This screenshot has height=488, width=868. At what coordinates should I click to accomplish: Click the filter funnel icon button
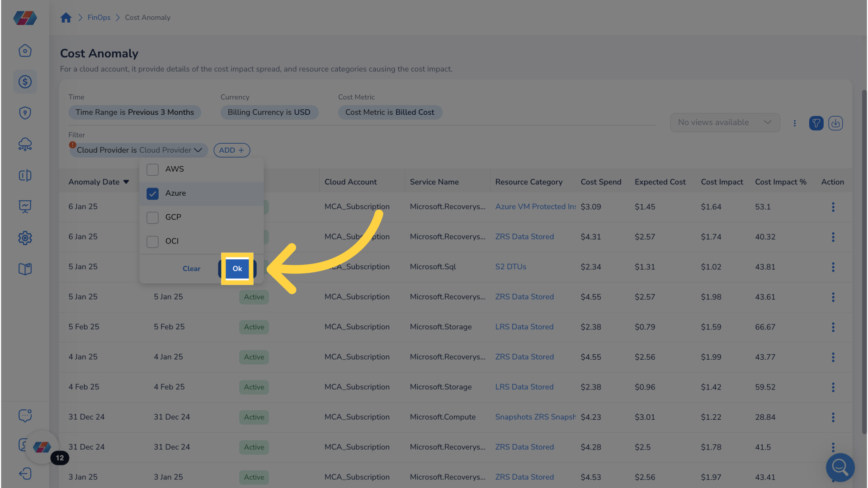(816, 123)
